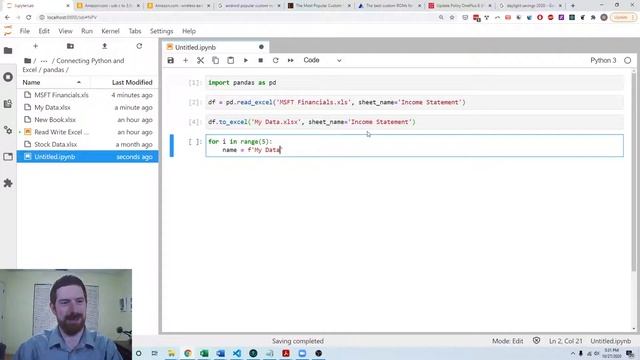
Task: Open Excel from the taskbar
Action: [x=204, y=353]
